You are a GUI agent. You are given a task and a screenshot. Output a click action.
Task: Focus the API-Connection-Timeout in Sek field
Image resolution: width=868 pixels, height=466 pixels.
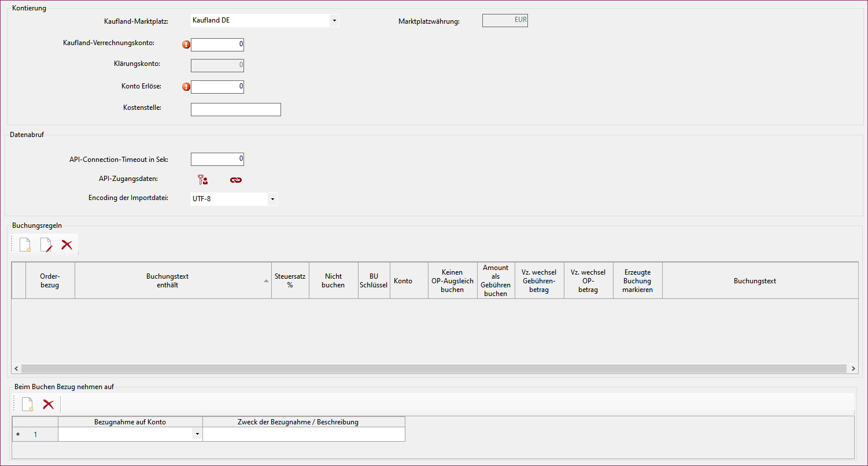[x=217, y=159]
